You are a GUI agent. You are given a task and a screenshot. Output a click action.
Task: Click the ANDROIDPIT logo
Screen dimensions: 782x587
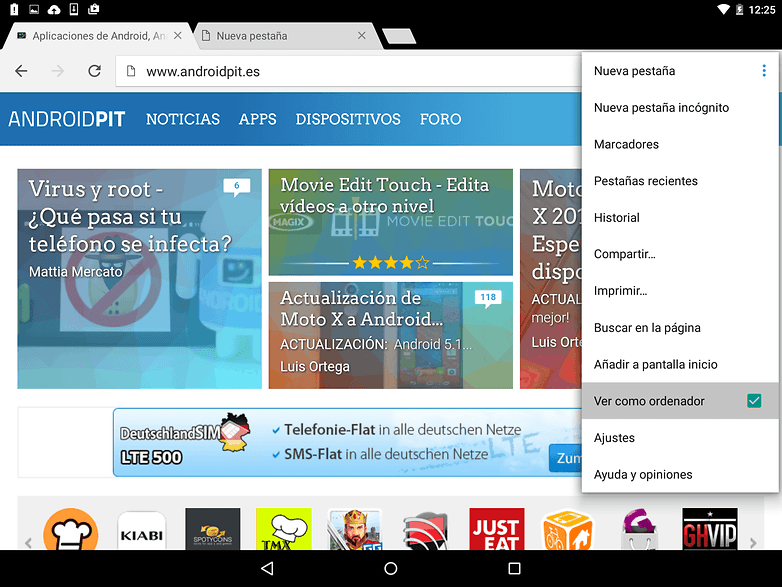(x=66, y=119)
